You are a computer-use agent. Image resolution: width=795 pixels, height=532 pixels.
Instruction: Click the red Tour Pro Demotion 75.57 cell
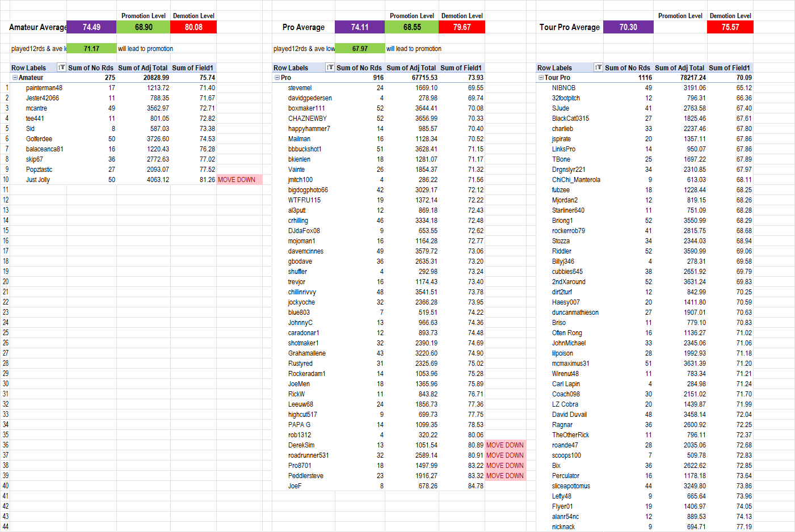pos(730,27)
